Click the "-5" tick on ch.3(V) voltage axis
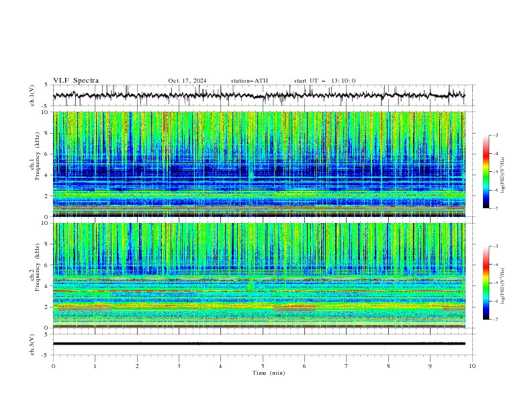This screenshot has width=532, height=411. (x=45, y=355)
